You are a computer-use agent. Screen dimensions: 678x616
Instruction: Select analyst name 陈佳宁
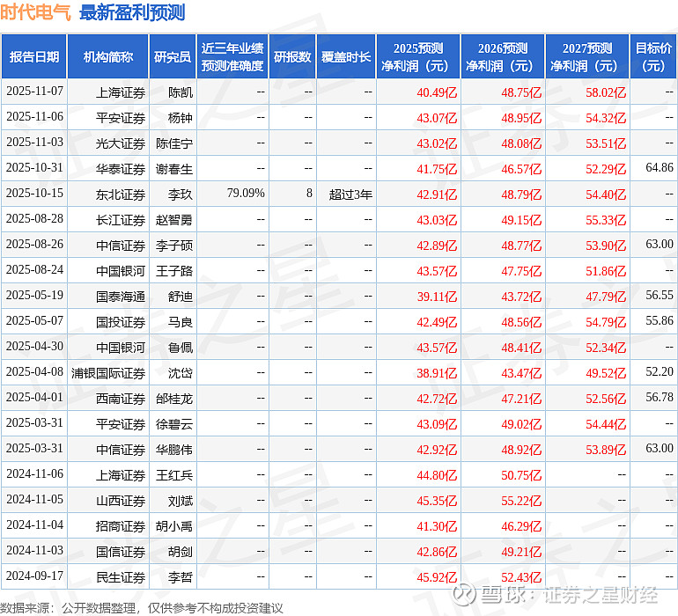pos(174,143)
